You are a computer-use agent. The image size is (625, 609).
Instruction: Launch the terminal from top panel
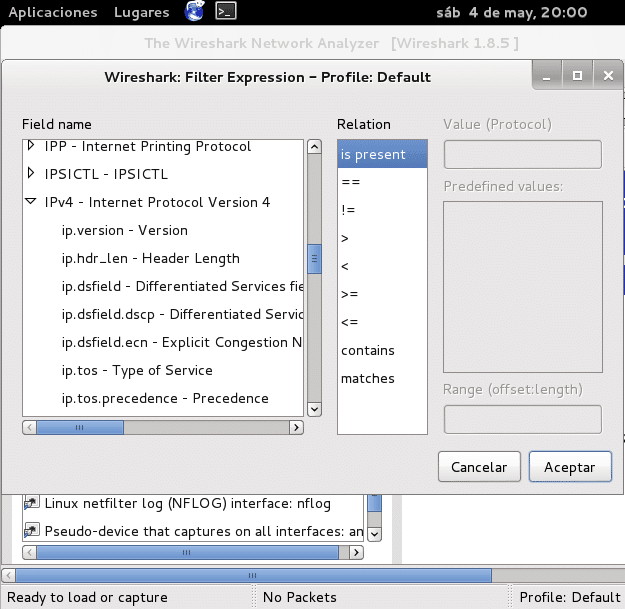tap(227, 13)
